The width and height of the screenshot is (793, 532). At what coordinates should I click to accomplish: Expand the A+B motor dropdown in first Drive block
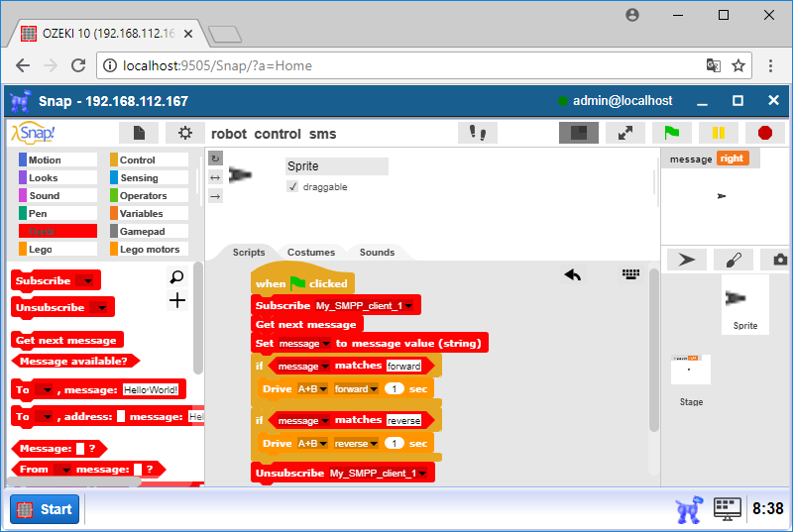(322, 389)
